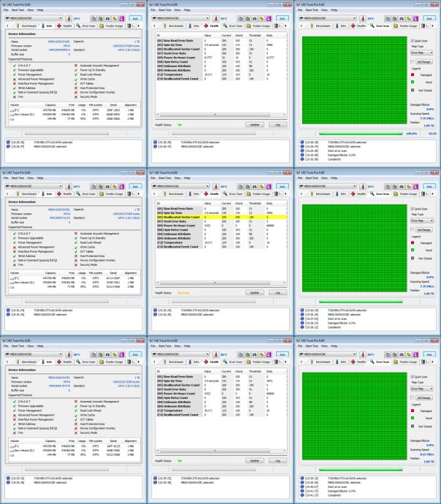Viewport: 441px width, 504px height.
Task: Switch to Error Scan tab in middle-center window
Action: pos(233,194)
